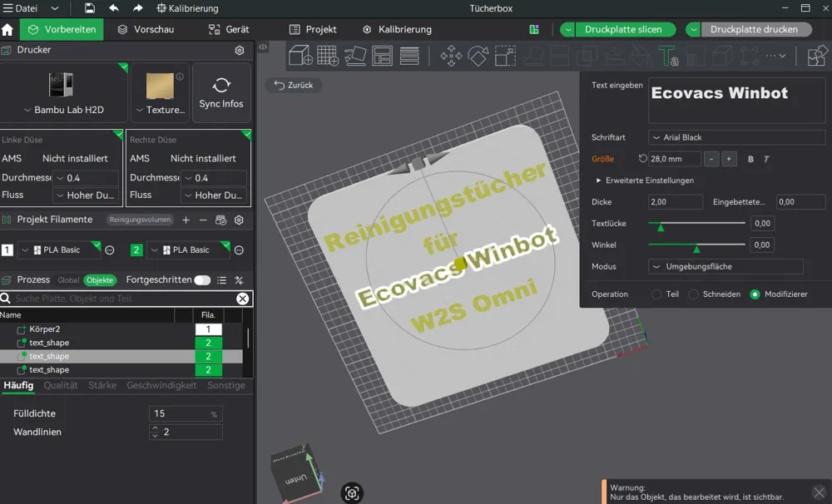The height and width of the screenshot is (504, 832).
Task: Open the process settings list icon
Action: 222,280
